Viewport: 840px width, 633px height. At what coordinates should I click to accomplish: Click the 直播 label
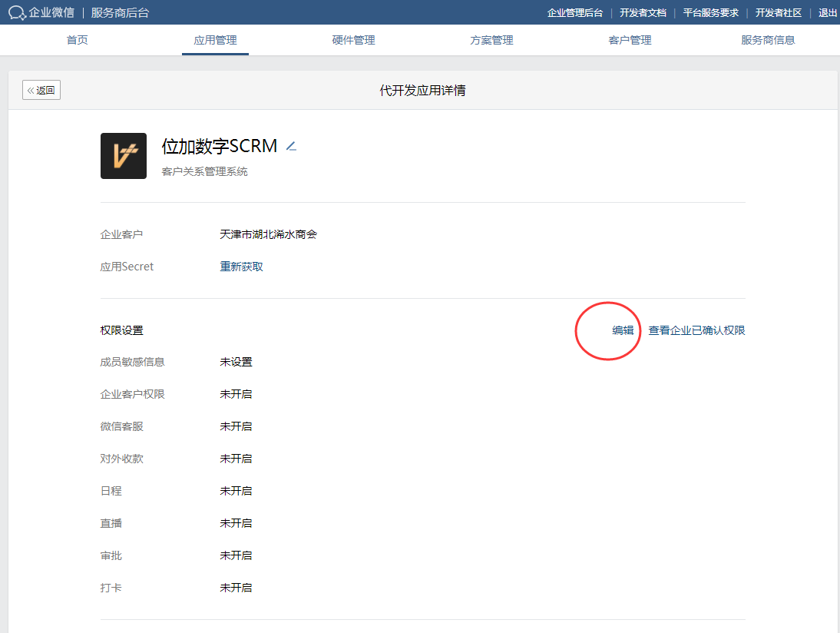111,522
